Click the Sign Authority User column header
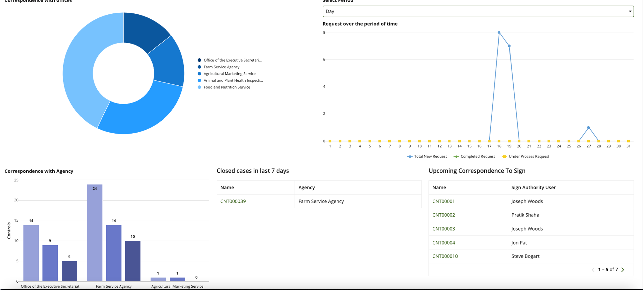 coord(533,188)
